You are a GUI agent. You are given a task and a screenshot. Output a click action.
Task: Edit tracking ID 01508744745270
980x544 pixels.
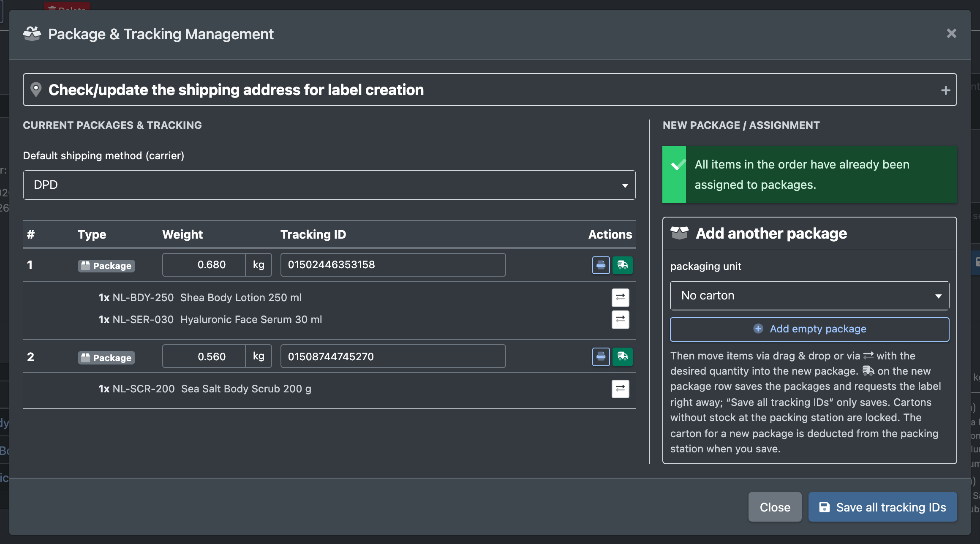pyautogui.click(x=393, y=356)
